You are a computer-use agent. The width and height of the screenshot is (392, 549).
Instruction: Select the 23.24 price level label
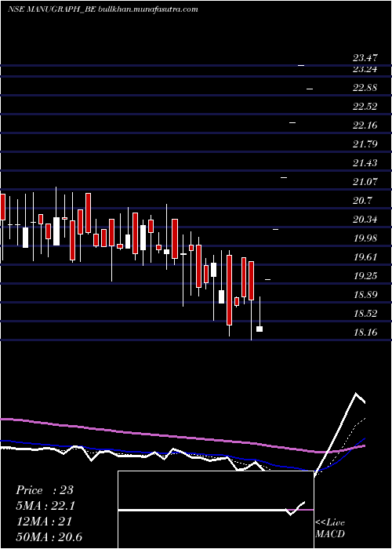coord(365,69)
